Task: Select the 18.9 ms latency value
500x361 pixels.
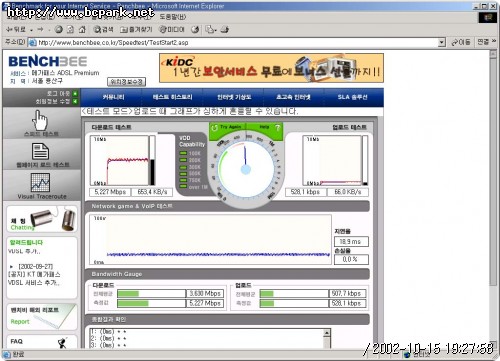Action: click(351, 241)
